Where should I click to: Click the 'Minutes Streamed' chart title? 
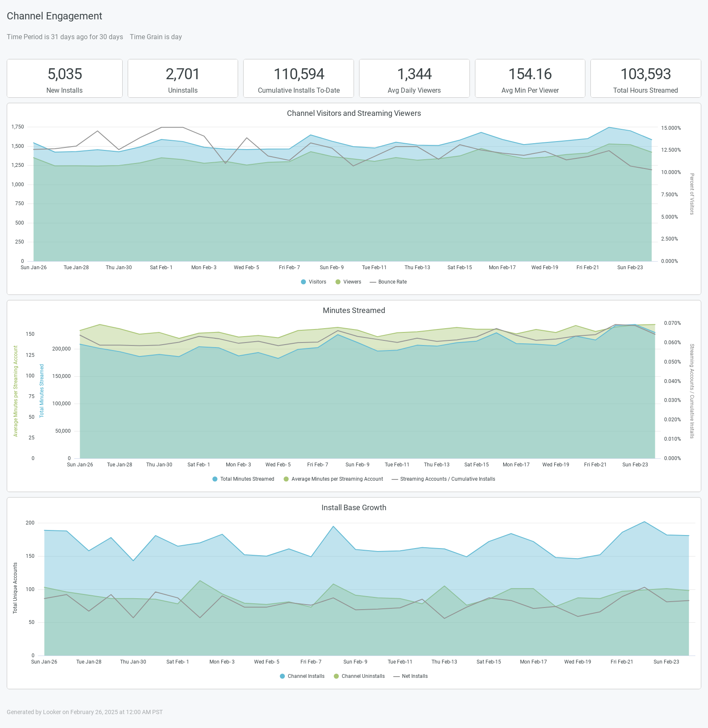point(354,310)
